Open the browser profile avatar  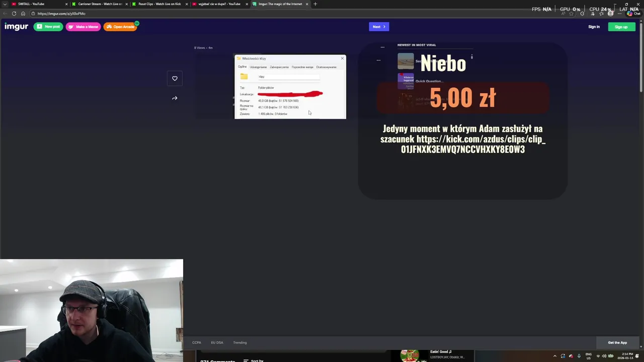click(610, 14)
